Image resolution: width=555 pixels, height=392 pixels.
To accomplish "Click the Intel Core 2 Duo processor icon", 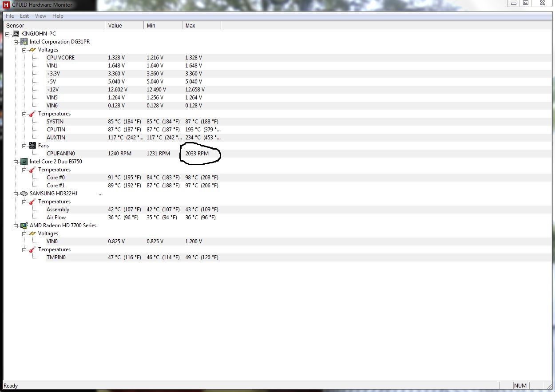I will 24,162.
